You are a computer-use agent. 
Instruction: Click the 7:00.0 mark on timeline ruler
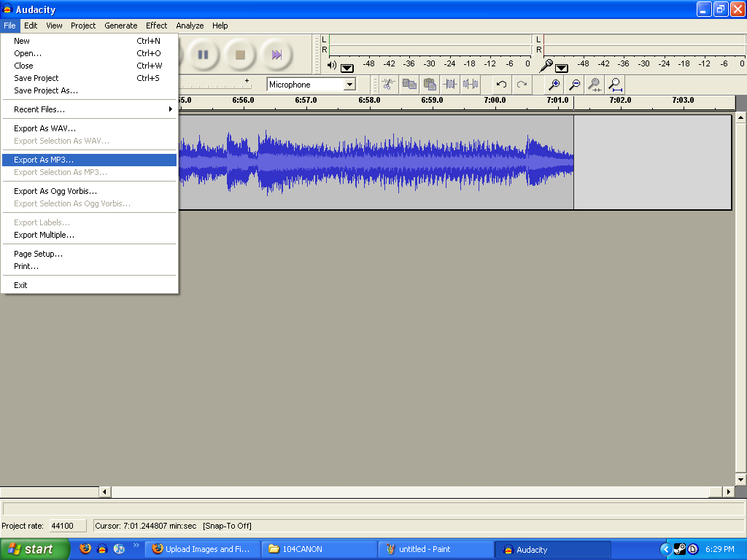pos(495,100)
